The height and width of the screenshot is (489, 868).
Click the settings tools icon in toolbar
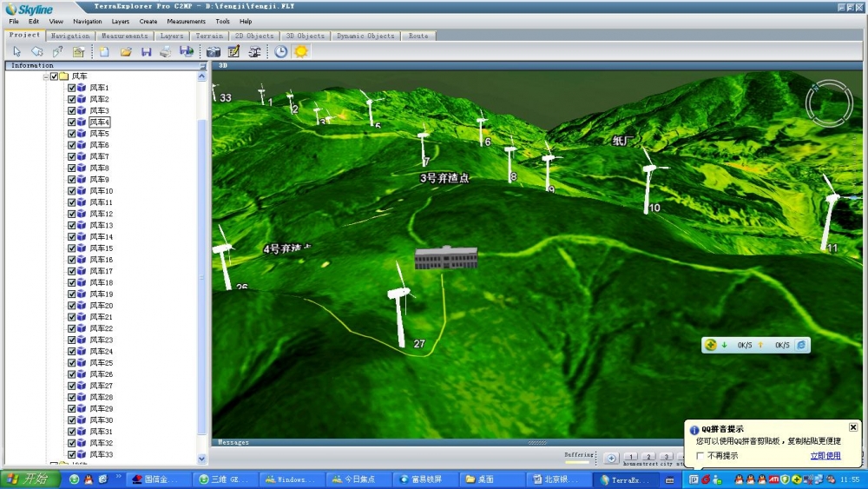(x=254, y=51)
